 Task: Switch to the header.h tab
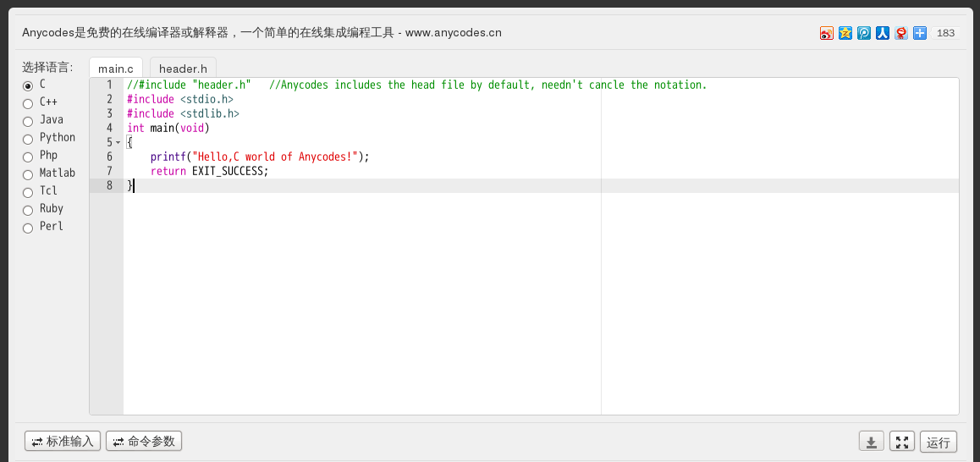(x=183, y=69)
